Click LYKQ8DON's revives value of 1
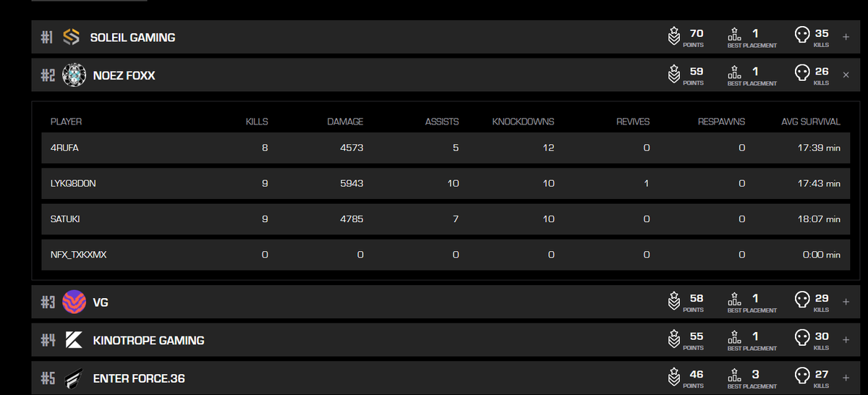Viewport: 868px width, 395px height. 647,183
